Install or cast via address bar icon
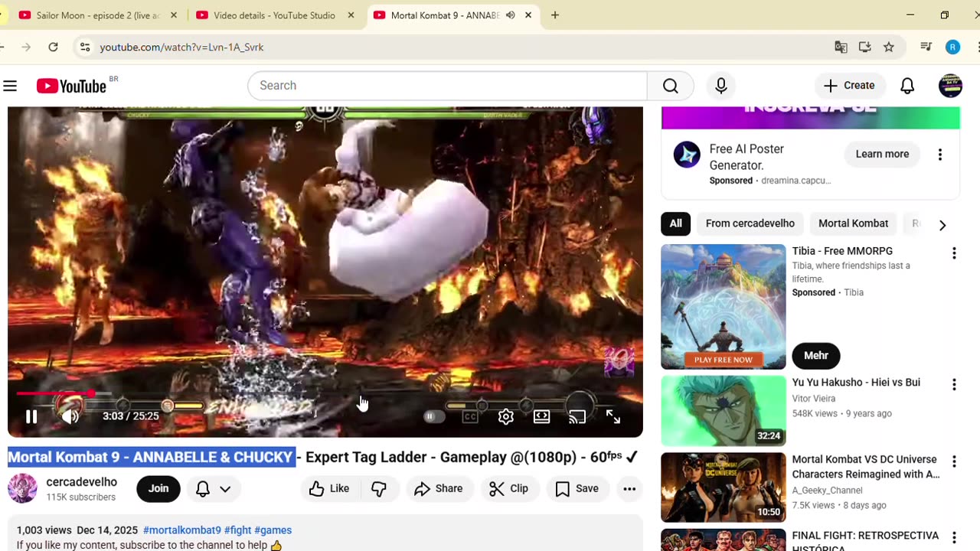This screenshot has width=980, height=551. tap(864, 47)
